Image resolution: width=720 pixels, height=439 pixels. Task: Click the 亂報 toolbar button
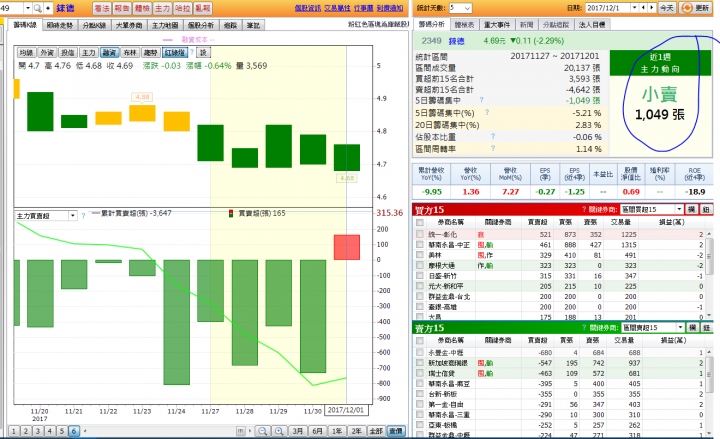pos(202,8)
